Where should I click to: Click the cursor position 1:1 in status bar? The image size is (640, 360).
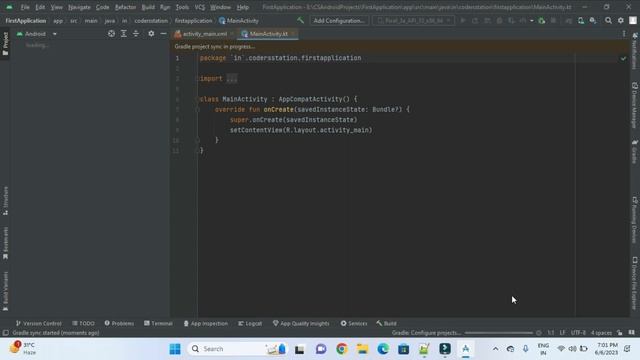click(x=551, y=333)
